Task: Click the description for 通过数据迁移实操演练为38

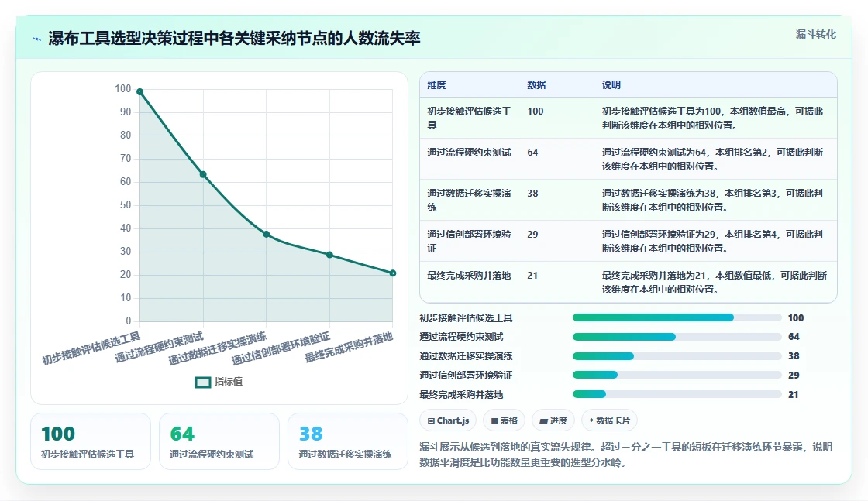Action: coord(712,201)
